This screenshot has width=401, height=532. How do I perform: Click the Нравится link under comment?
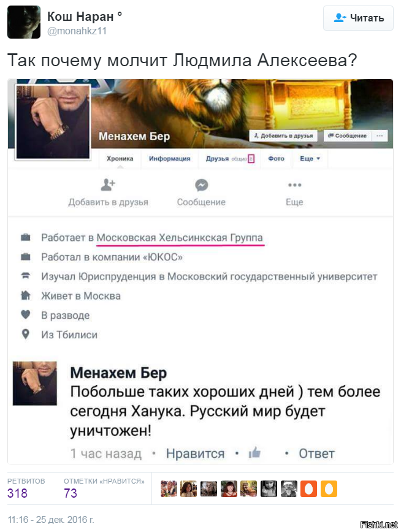click(x=195, y=454)
